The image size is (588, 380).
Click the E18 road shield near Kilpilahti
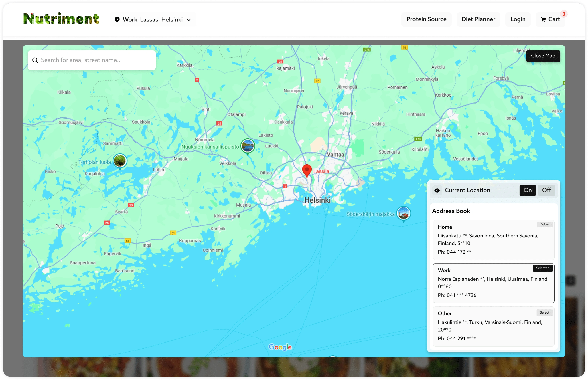point(418,139)
